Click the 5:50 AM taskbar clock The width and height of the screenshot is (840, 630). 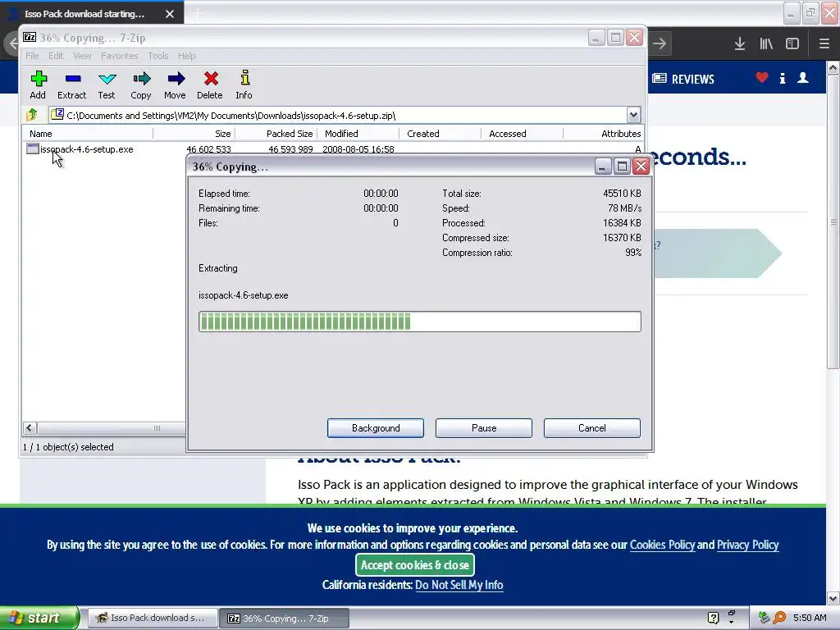pos(810,618)
